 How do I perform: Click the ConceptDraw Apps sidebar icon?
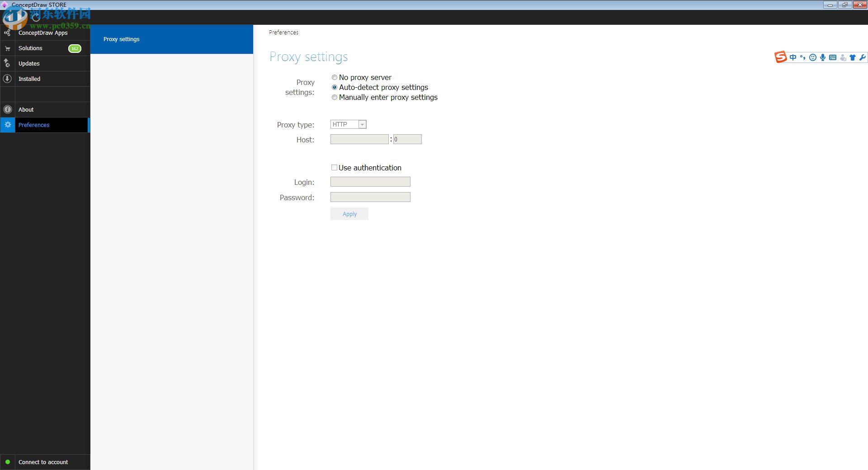pyautogui.click(x=7, y=33)
